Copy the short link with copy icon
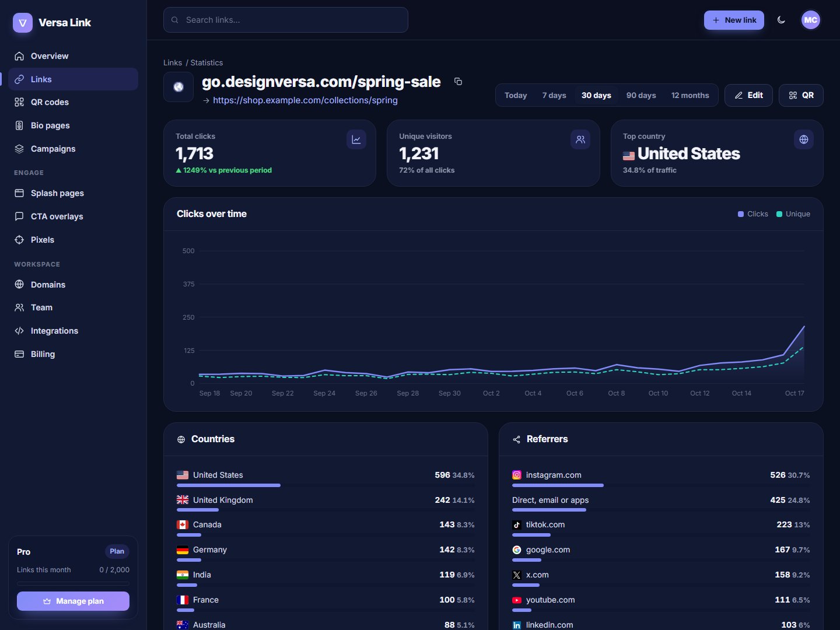840x630 pixels. tap(458, 82)
